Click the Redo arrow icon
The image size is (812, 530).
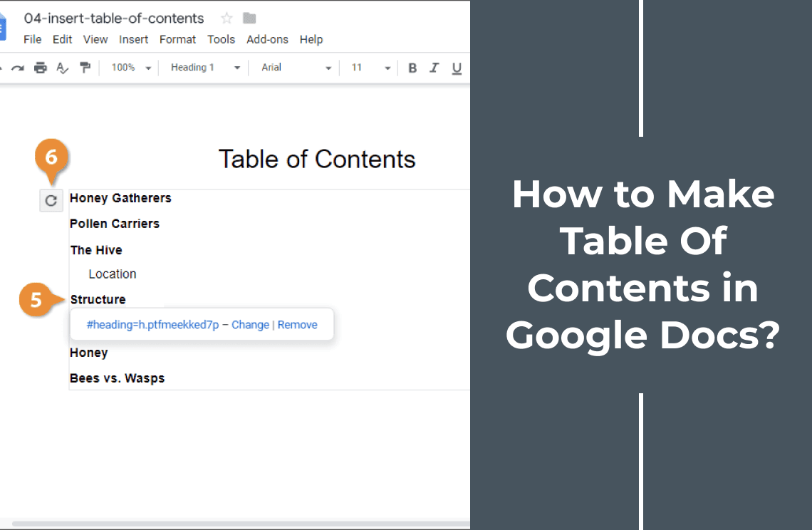click(18, 68)
